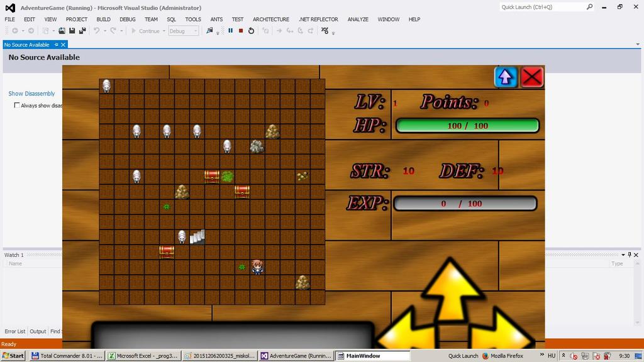The image size is (644, 362).
Task: Click the Step Out toolbar icon
Action: [311, 31]
